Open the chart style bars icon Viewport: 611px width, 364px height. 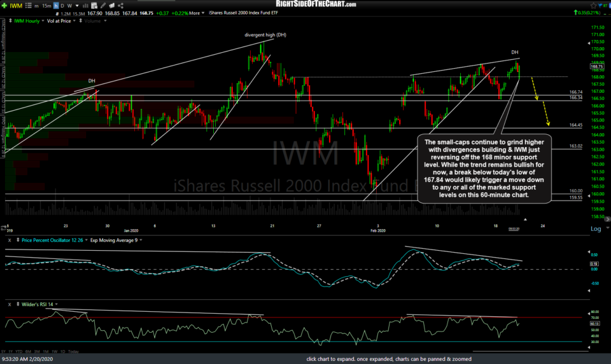tap(85, 6)
